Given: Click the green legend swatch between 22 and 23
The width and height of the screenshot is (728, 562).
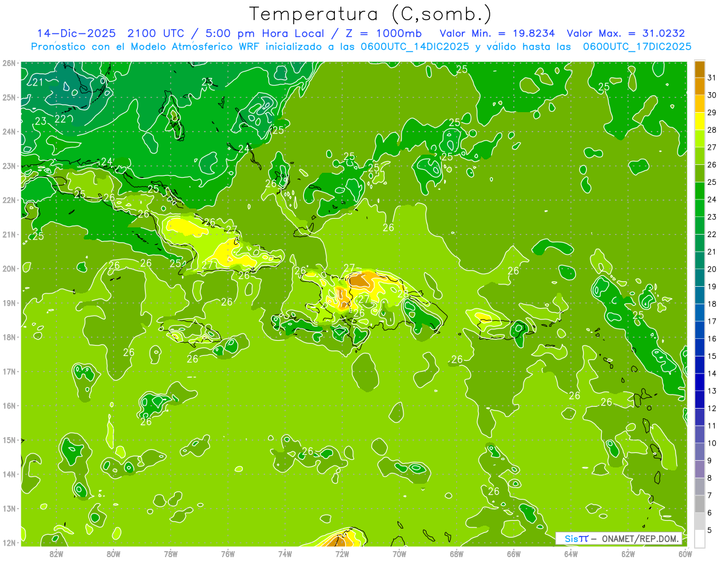Looking at the screenshot, I should point(699,226).
